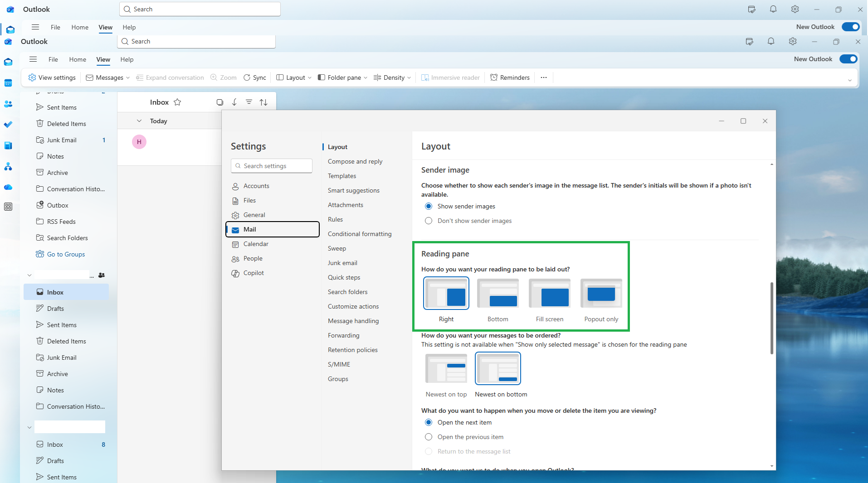Image resolution: width=868 pixels, height=483 pixels.
Task: Open the Folder pane dropdown
Action: (342, 77)
